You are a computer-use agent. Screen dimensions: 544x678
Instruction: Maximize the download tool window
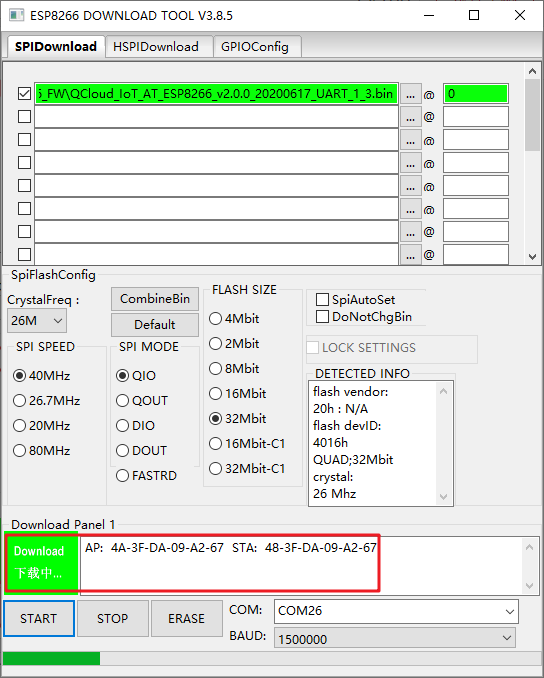coord(474,16)
